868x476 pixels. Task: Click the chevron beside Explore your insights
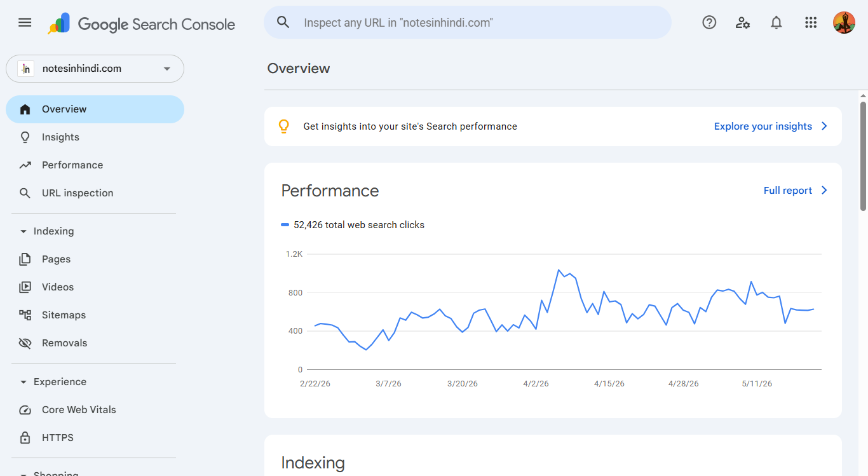click(824, 126)
